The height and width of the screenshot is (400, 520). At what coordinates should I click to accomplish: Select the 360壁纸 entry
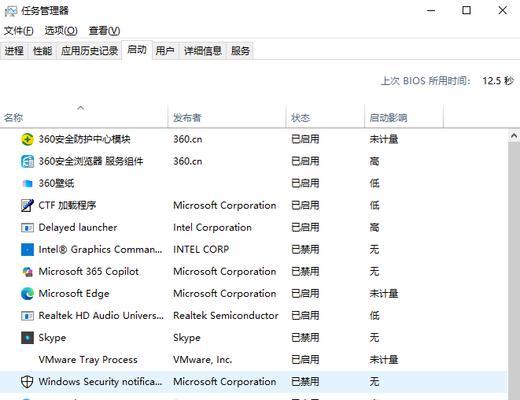(56, 183)
